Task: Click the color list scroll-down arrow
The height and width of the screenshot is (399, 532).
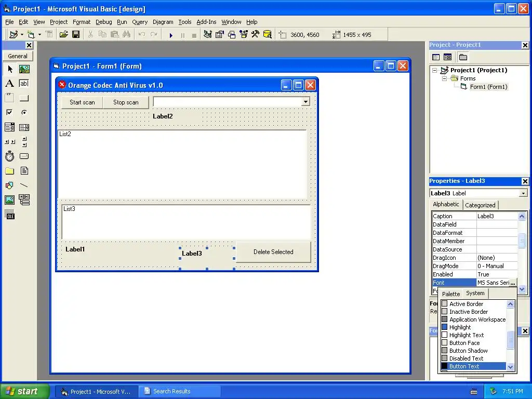Action: (510, 367)
